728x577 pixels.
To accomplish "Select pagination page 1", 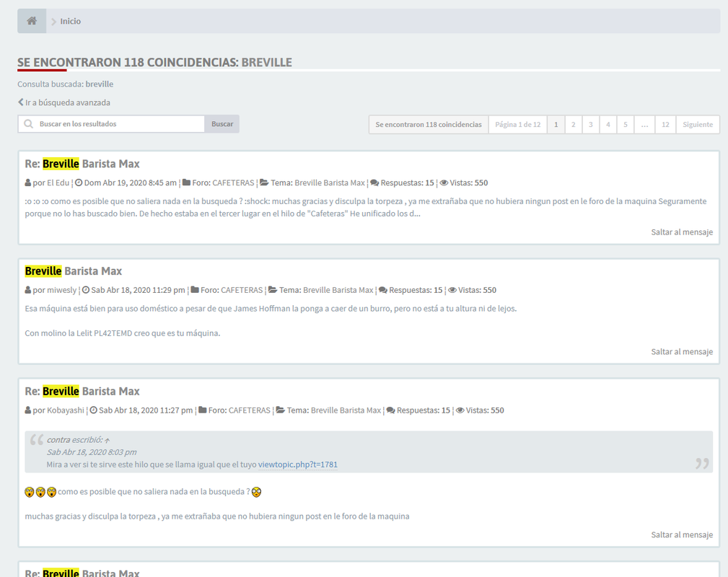I will 556,124.
